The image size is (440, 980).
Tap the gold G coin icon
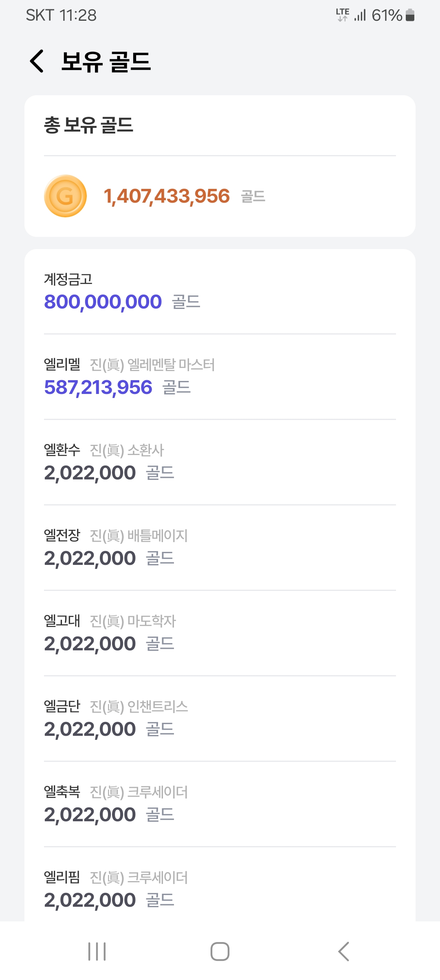(65, 196)
